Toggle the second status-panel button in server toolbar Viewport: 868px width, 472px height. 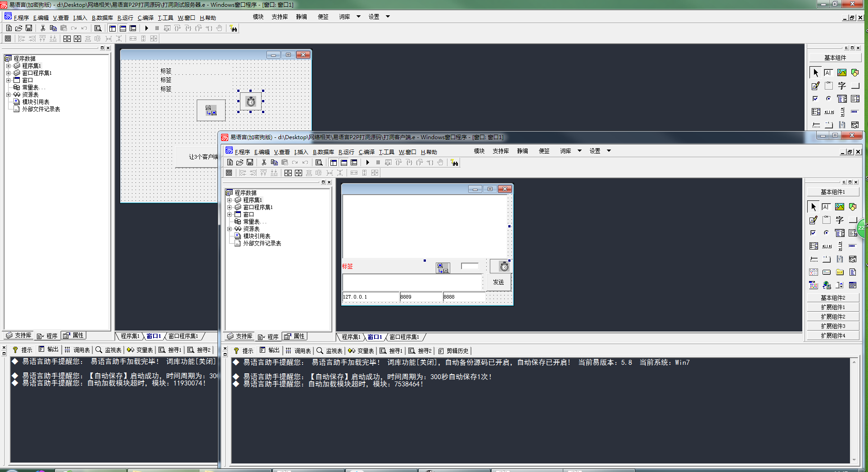pyautogui.click(x=123, y=28)
